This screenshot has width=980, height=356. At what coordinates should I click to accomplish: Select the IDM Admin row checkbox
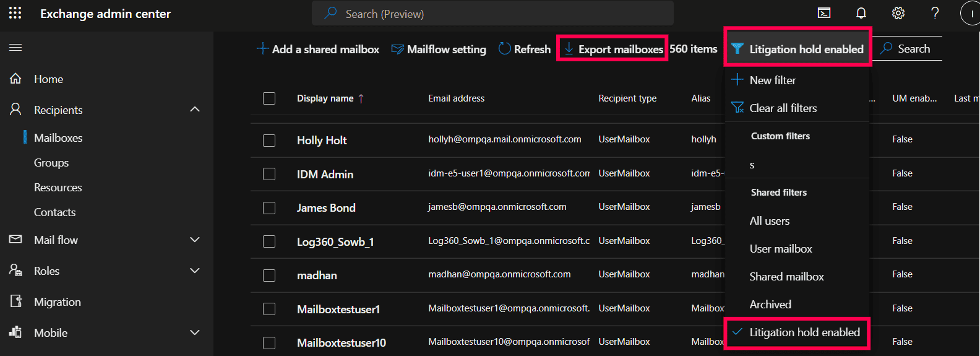pos(269,174)
